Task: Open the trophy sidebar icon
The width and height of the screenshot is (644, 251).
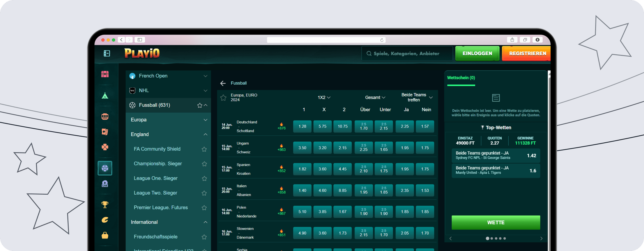Action: pos(105,205)
